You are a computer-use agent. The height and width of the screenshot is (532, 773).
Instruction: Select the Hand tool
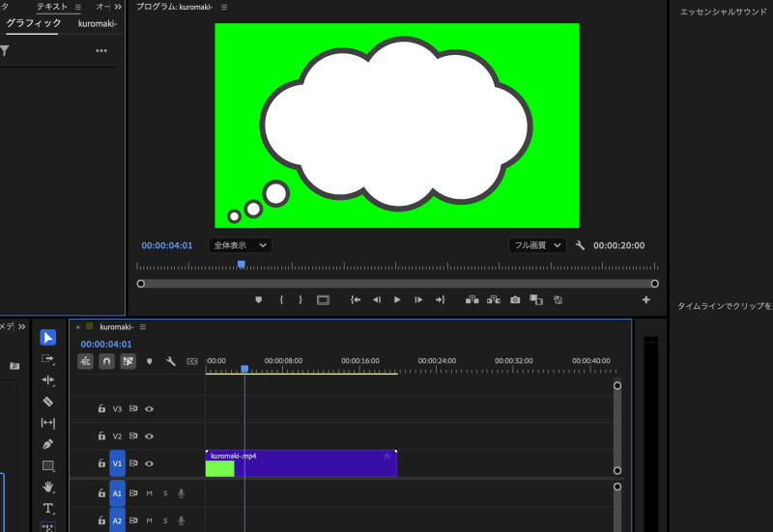pos(48,487)
